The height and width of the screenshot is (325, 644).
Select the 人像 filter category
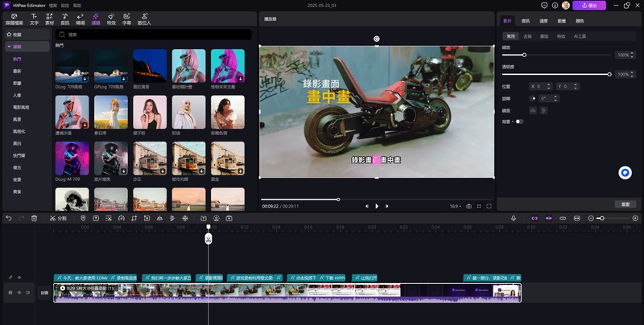pos(17,95)
